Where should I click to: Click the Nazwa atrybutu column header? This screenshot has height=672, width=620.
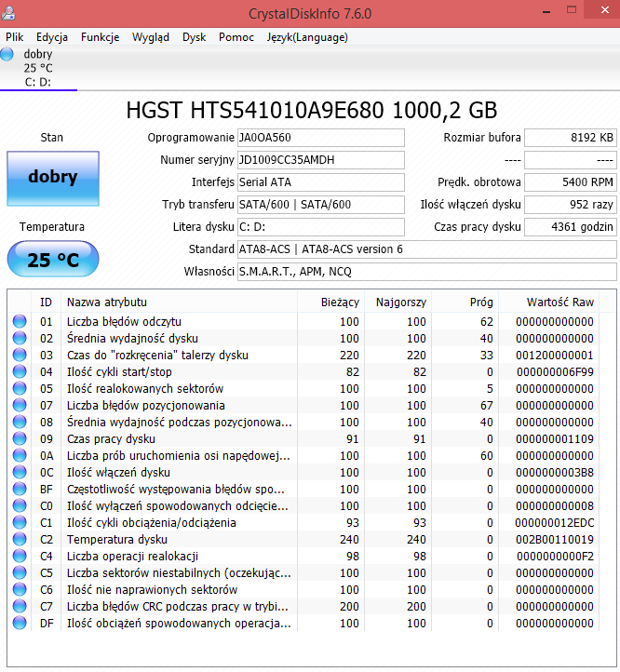[x=180, y=302]
